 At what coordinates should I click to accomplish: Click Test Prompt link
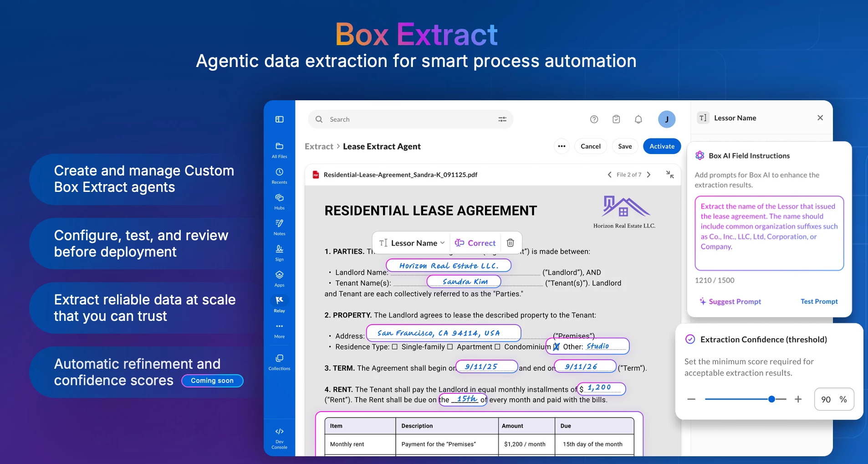pyautogui.click(x=819, y=301)
